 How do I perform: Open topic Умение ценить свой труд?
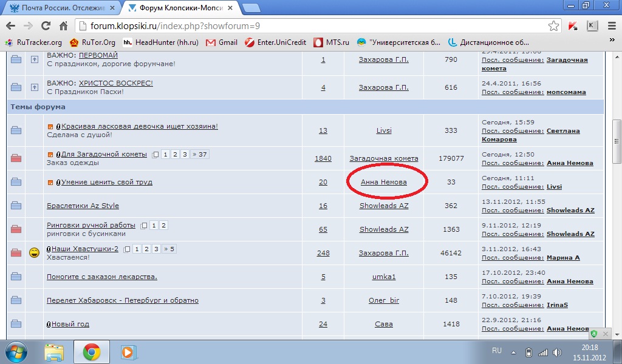point(106,182)
